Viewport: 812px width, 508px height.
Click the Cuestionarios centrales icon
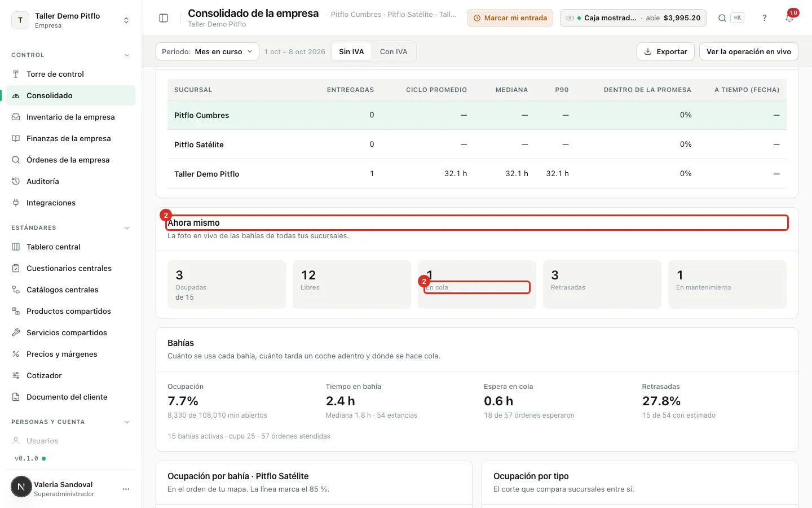coord(16,268)
